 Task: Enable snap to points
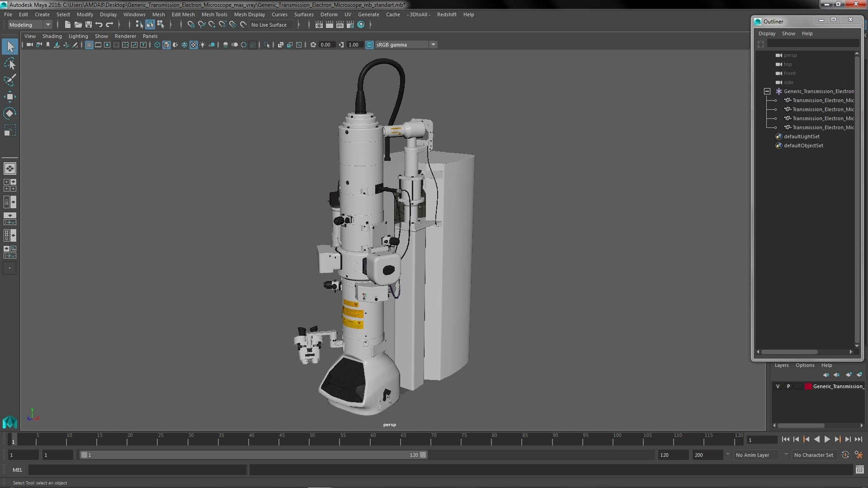(x=212, y=25)
